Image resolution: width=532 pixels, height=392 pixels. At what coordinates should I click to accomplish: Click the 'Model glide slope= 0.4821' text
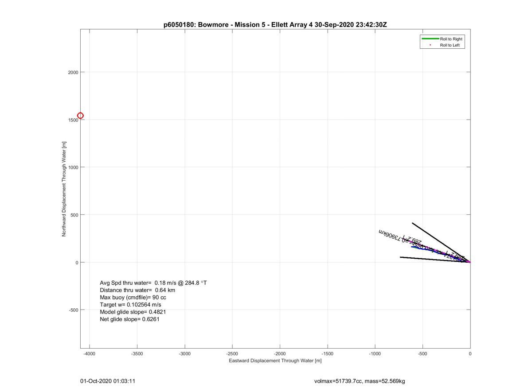133,312
